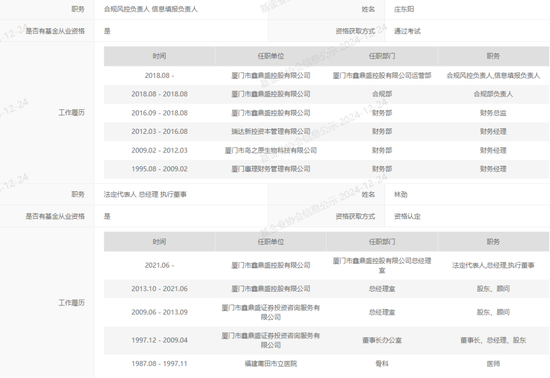Image resolution: width=550 pixels, height=378 pixels.
Task: Click '财务部' in the 2016.09 - 2018.08 row
Action: pos(382,113)
